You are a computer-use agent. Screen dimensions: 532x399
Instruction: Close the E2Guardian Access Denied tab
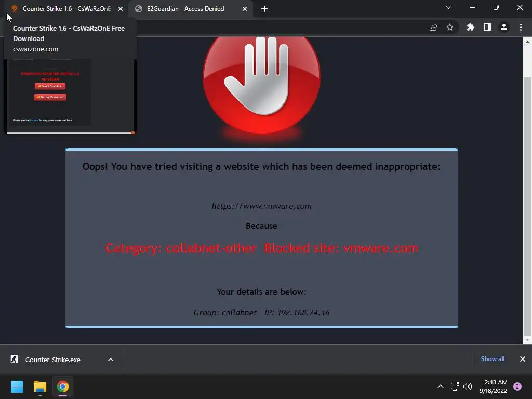tap(245, 9)
